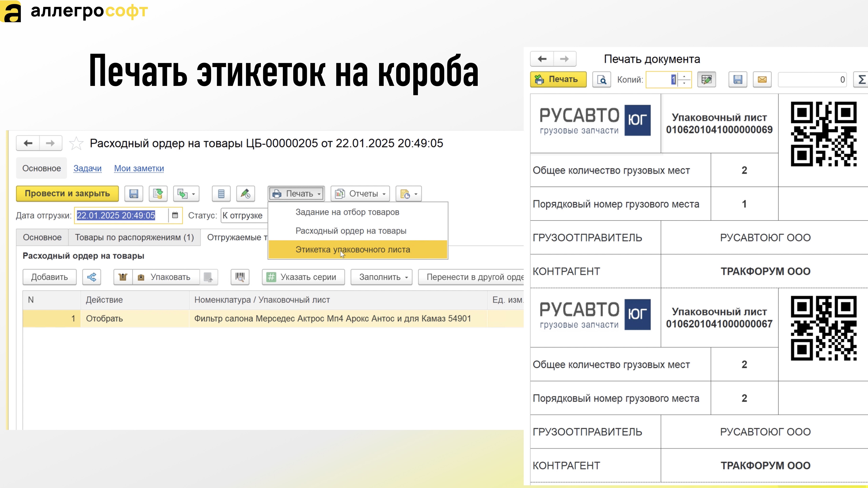
Task: Click Указать серии button
Action: point(303,277)
